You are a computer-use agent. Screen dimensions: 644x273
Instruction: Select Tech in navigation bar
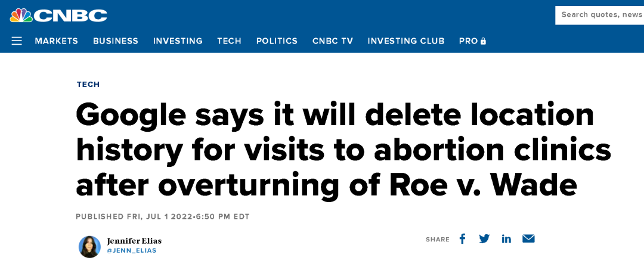(229, 41)
